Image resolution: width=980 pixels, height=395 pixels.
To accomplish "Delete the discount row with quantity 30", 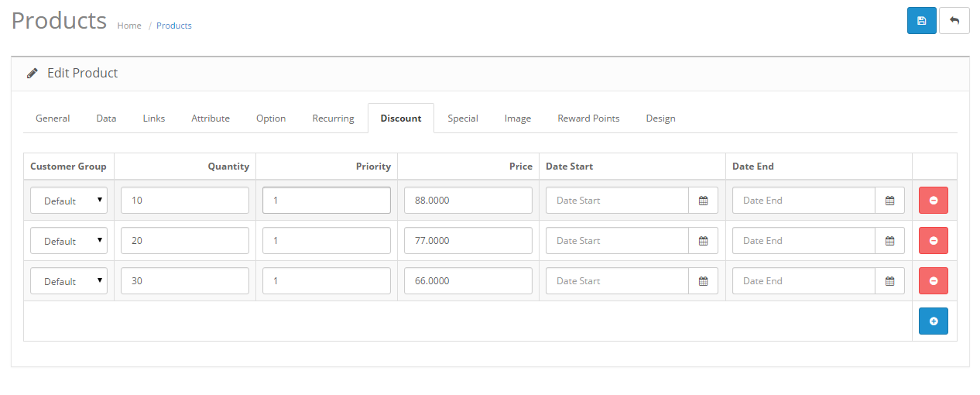I will click(933, 281).
